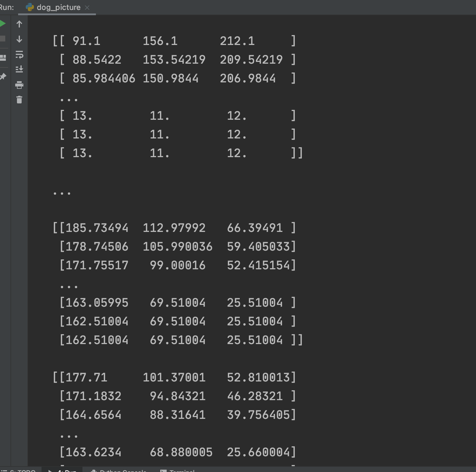Click the value 150.9844 in output

click(170, 78)
